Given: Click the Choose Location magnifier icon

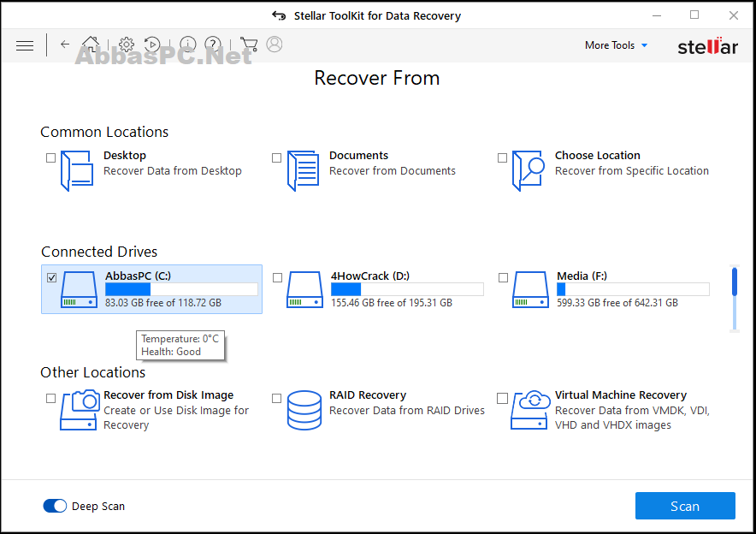Looking at the screenshot, I should tap(529, 170).
